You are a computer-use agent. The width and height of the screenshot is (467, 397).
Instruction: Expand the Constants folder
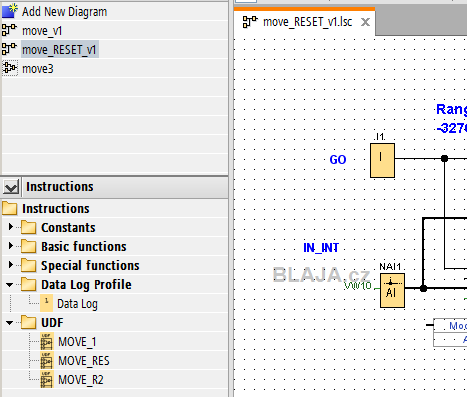click(10, 227)
